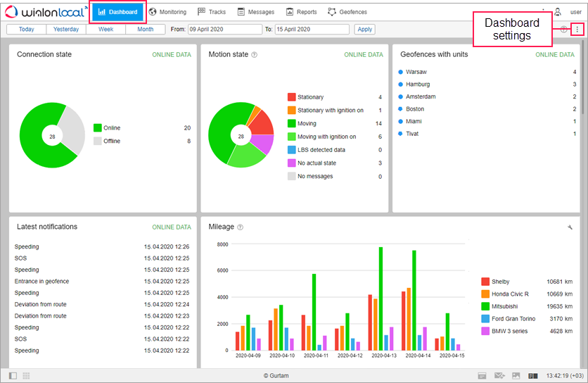
Task: Click the green Moving legend swatch
Action: 292,124
